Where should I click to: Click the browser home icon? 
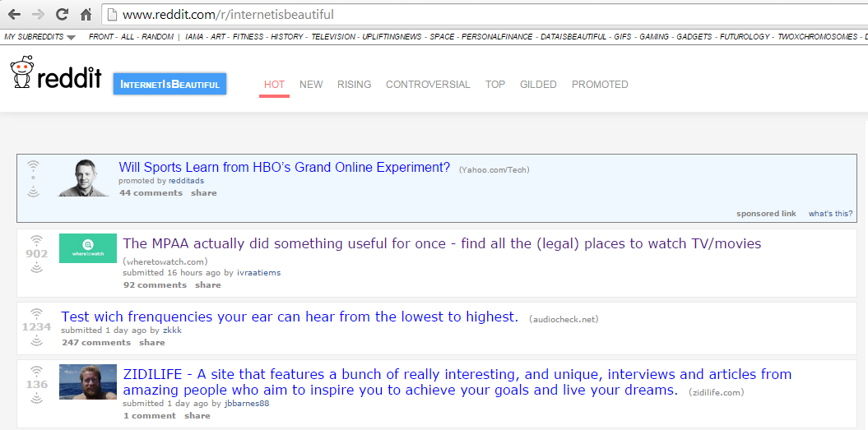(86, 15)
